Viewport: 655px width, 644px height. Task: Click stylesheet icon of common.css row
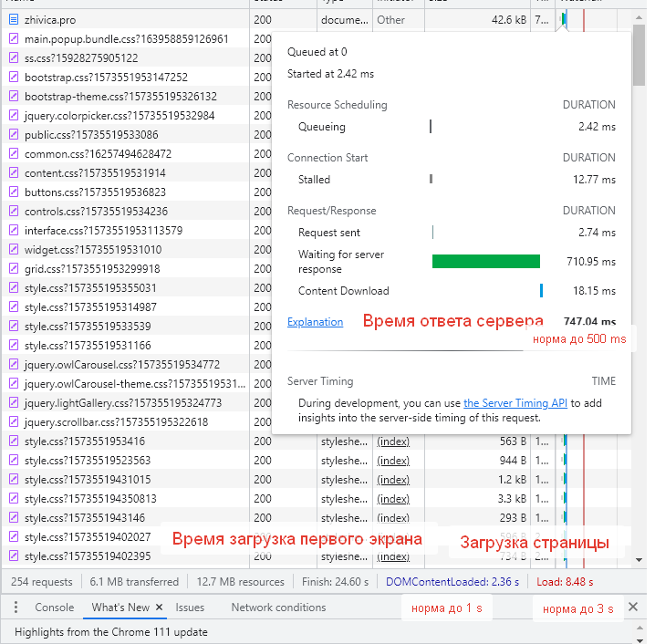click(14, 153)
